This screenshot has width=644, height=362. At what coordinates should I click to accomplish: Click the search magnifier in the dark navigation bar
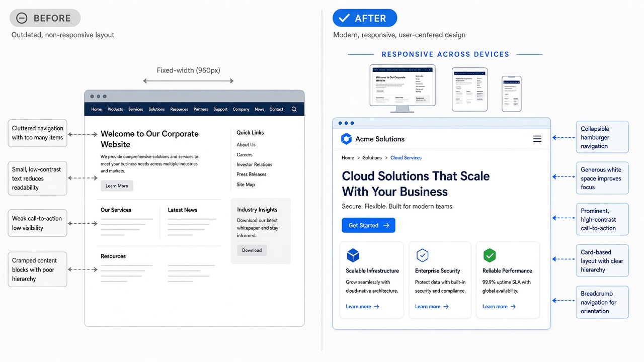coord(294,109)
